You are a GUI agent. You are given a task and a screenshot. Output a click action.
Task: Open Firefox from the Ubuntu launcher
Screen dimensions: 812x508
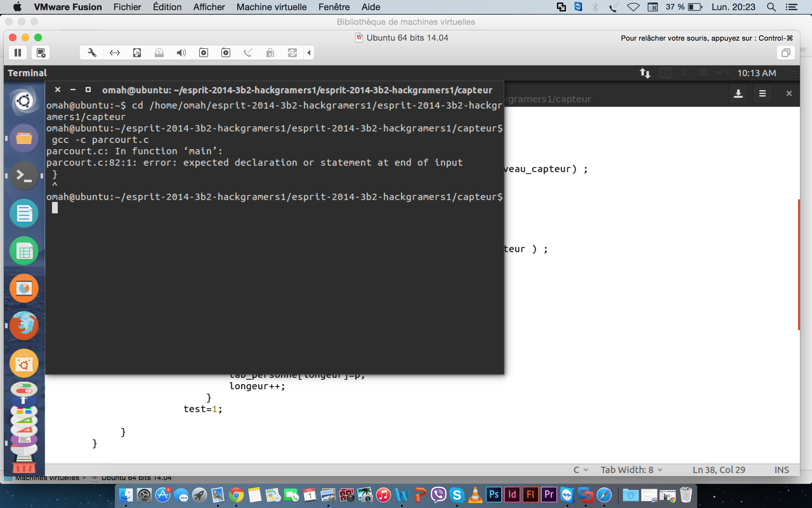[24, 326]
